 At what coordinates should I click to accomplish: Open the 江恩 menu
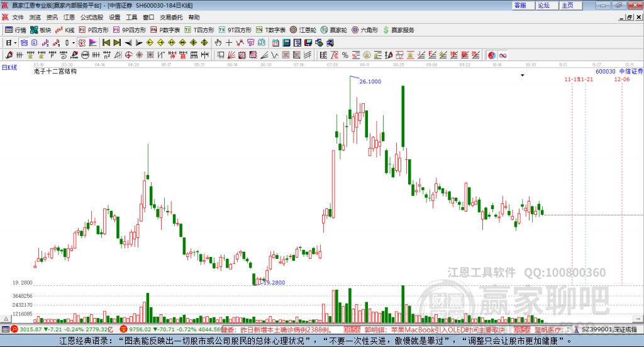[69, 17]
